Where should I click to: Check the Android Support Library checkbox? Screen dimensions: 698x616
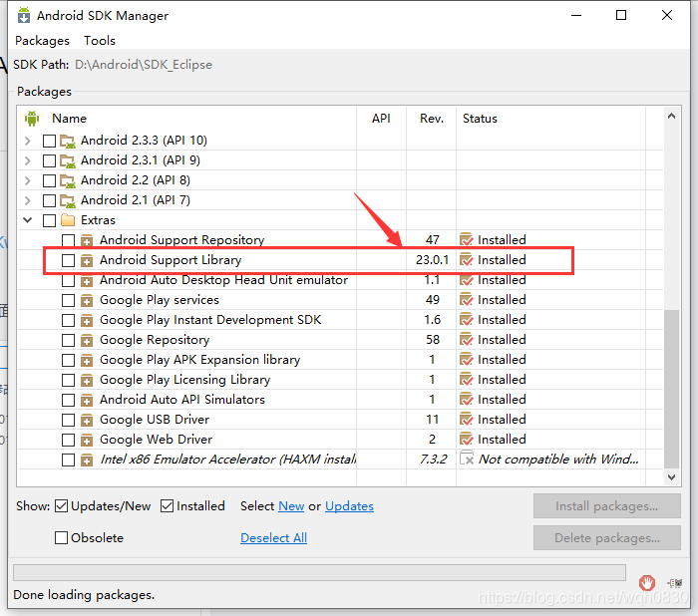pos(68,260)
